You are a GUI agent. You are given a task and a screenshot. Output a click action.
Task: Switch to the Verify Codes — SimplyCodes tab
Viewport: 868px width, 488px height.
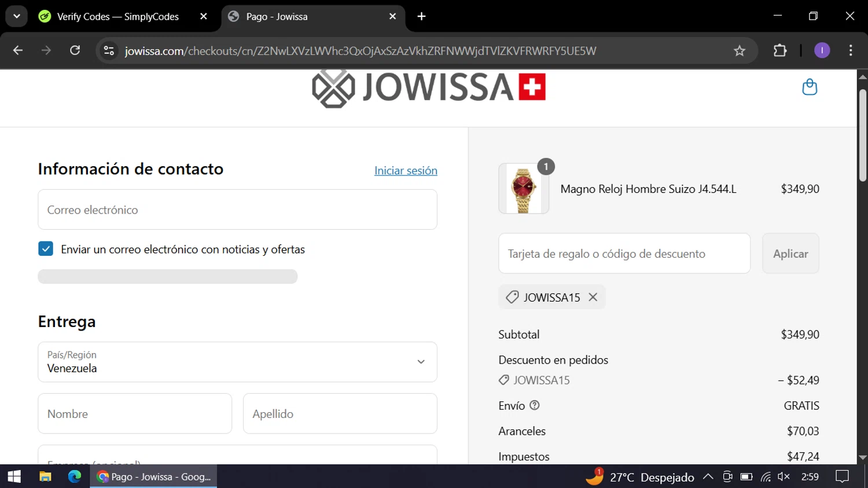click(117, 17)
